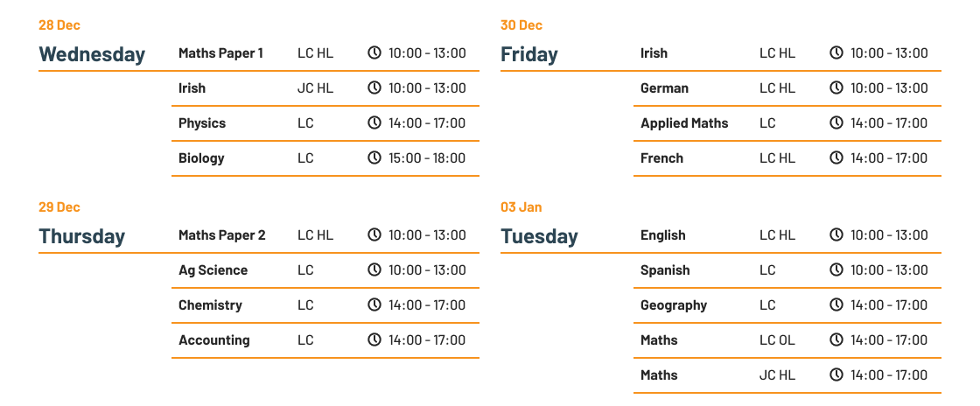Click clock icon in the Spanish row

coord(836,269)
